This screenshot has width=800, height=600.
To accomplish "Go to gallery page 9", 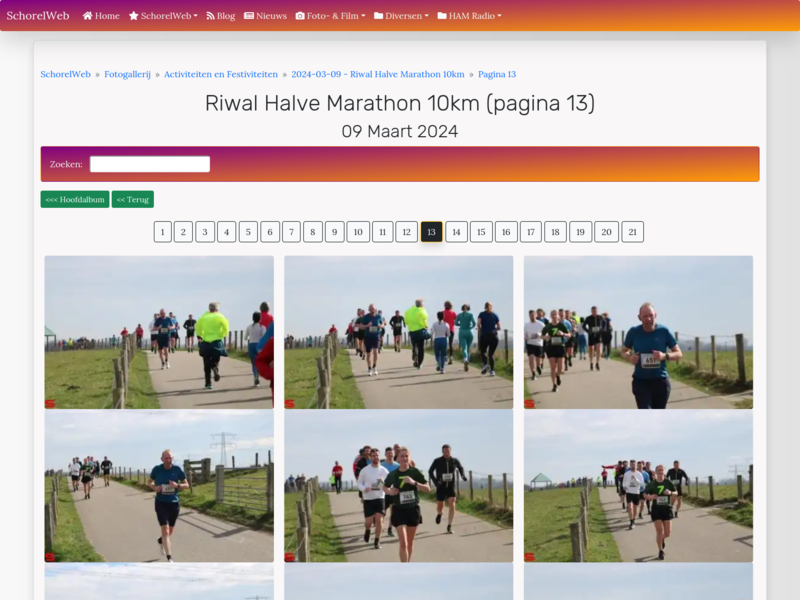I will tap(335, 232).
